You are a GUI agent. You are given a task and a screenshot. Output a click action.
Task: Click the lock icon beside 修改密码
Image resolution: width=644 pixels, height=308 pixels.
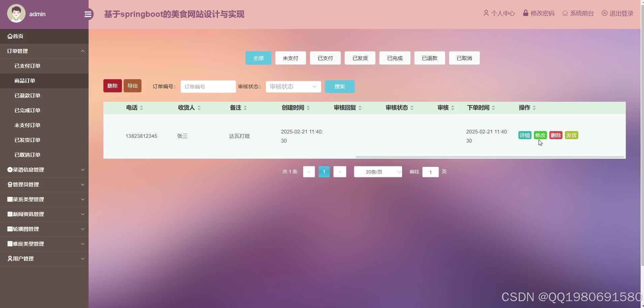point(526,13)
